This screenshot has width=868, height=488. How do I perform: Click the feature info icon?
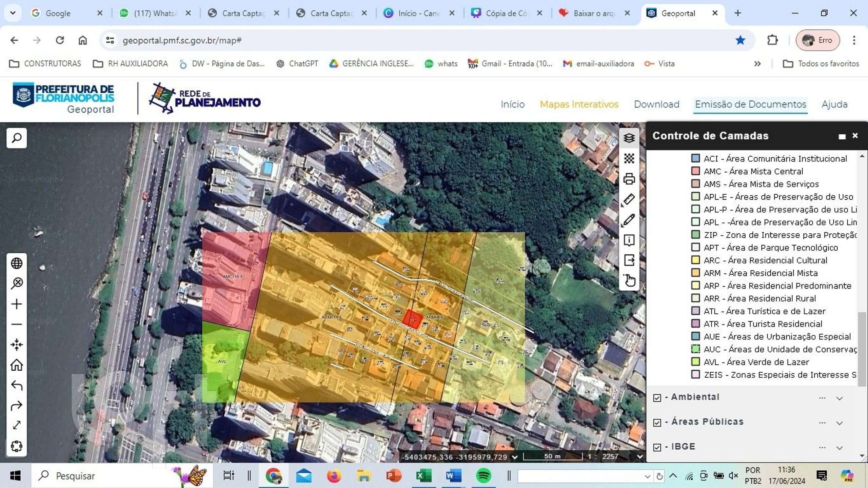(629, 240)
